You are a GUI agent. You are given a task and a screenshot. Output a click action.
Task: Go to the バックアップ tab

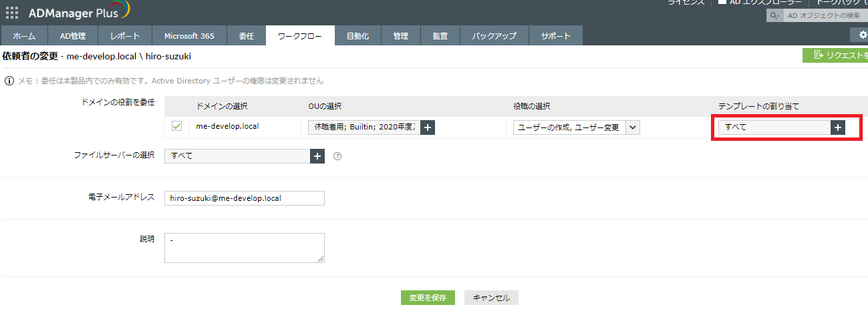coord(494,36)
